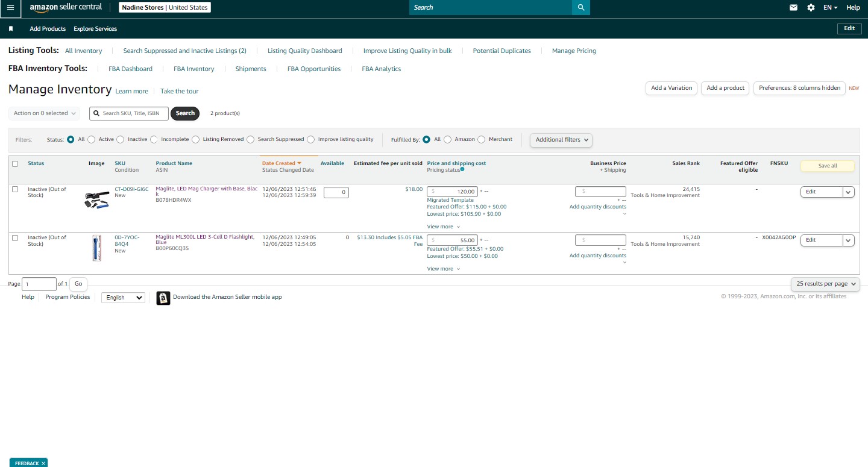The width and height of the screenshot is (868, 467).
Task: Select the Search Suppressed status filter
Action: 250,139
